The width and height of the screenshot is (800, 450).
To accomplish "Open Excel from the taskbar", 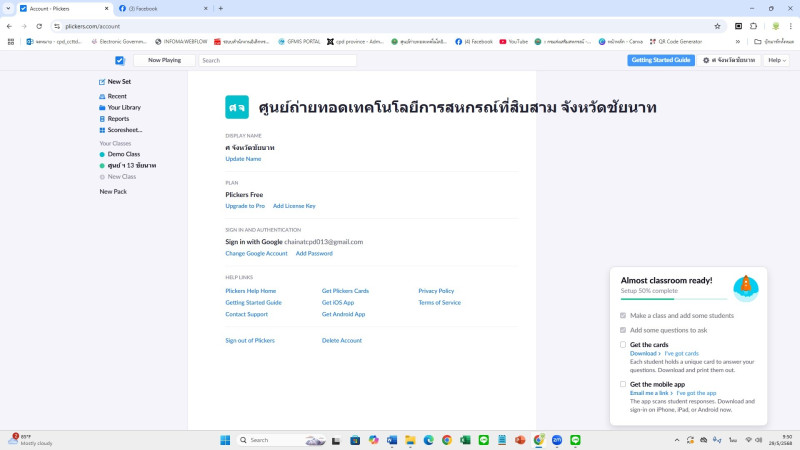I will click(x=465, y=440).
